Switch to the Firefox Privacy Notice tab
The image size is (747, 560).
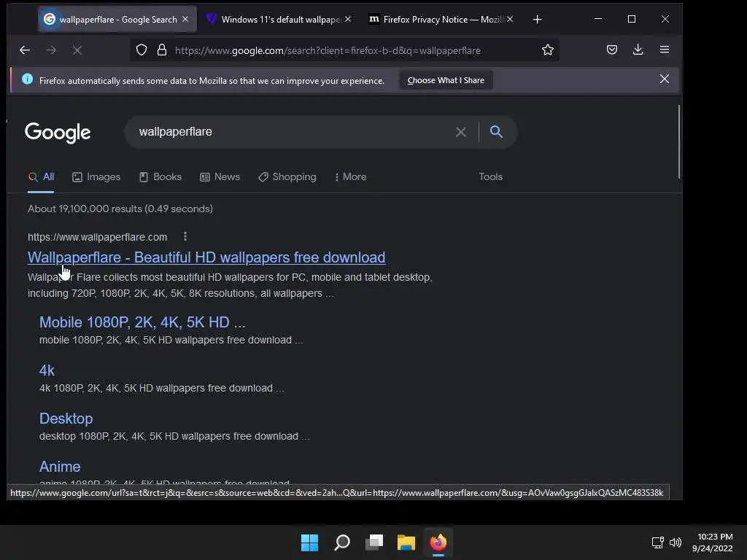[x=441, y=20]
